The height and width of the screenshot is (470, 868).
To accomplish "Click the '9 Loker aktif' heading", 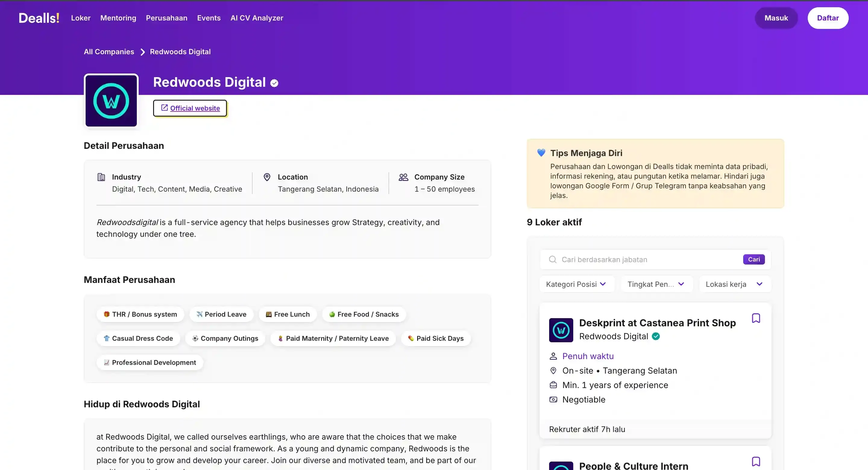I will click(554, 222).
